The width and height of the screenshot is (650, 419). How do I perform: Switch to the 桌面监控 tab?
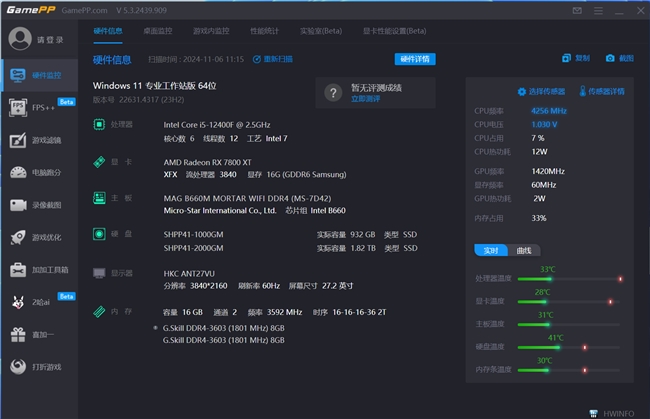pos(158,31)
